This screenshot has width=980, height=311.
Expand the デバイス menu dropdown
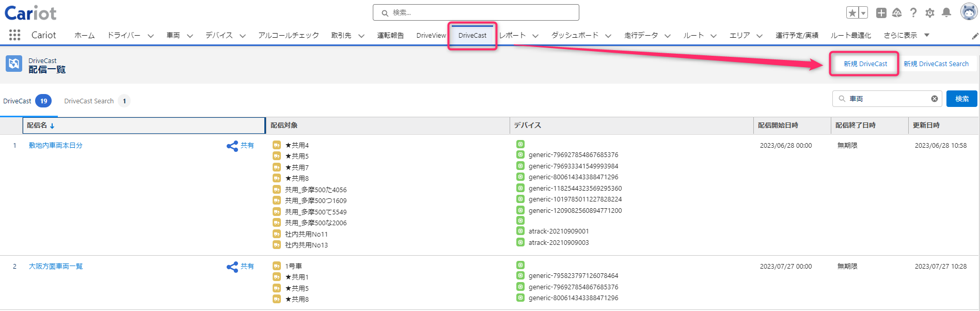243,36
